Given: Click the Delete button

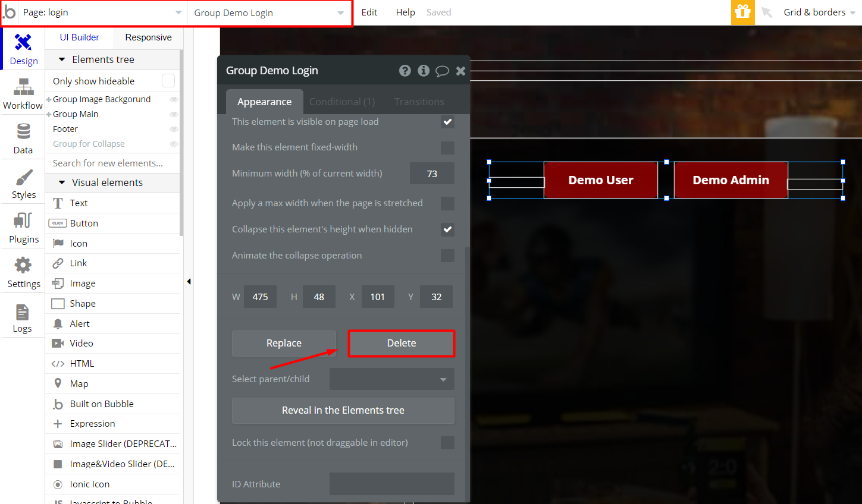Looking at the screenshot, I should [x=402, y=344].
